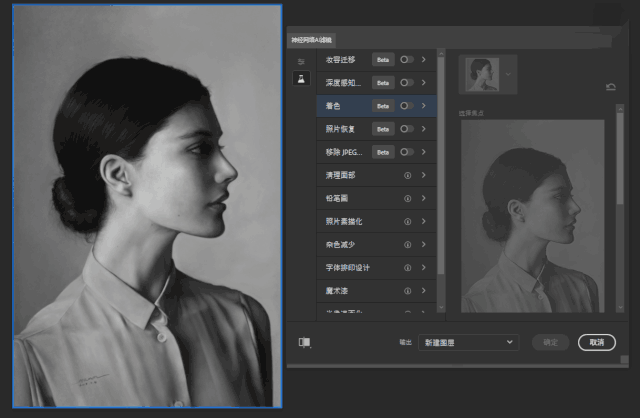Click the 取消 cancel button
The width and height of the screenshot is (640, 418).
596,342
